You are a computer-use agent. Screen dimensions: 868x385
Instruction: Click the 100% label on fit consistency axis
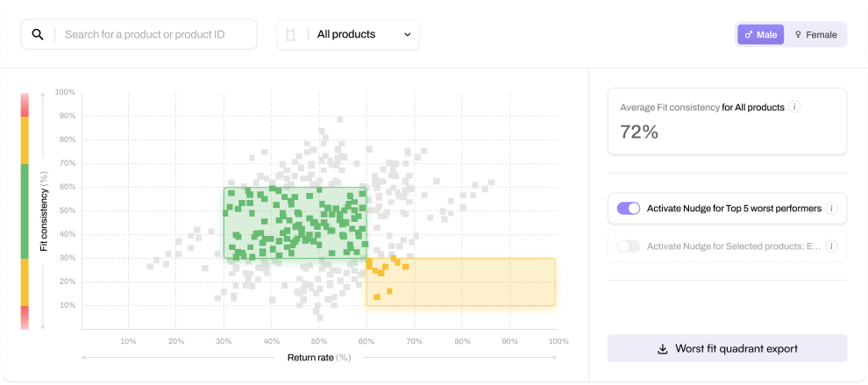pos(66,92)
